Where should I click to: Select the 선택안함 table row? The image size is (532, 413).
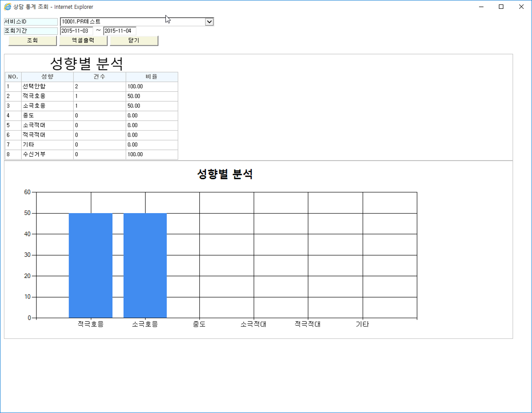point(91,86)
